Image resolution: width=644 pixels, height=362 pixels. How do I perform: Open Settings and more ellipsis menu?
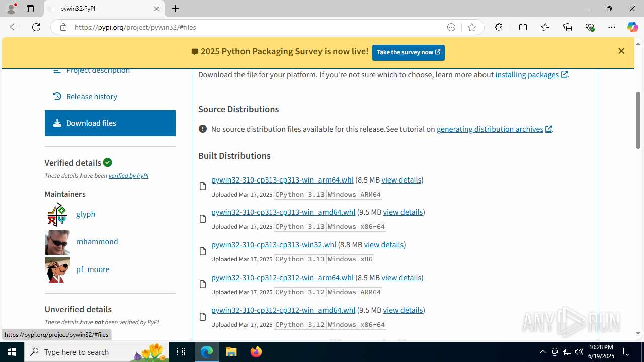tap(612, 27)
